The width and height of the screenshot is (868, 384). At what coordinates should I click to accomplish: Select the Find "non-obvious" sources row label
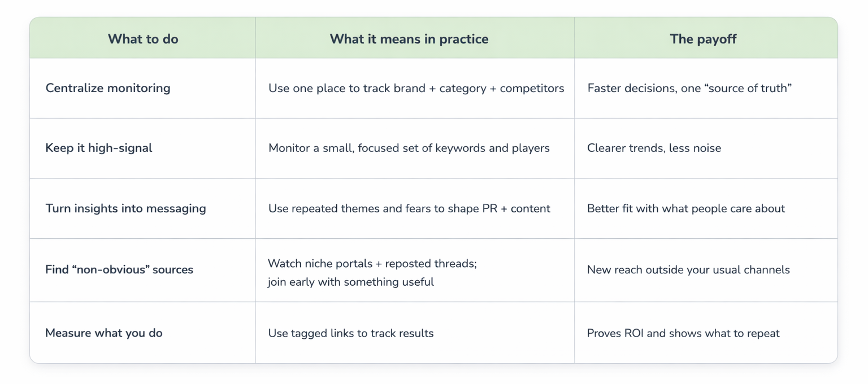tap(119, 269)
